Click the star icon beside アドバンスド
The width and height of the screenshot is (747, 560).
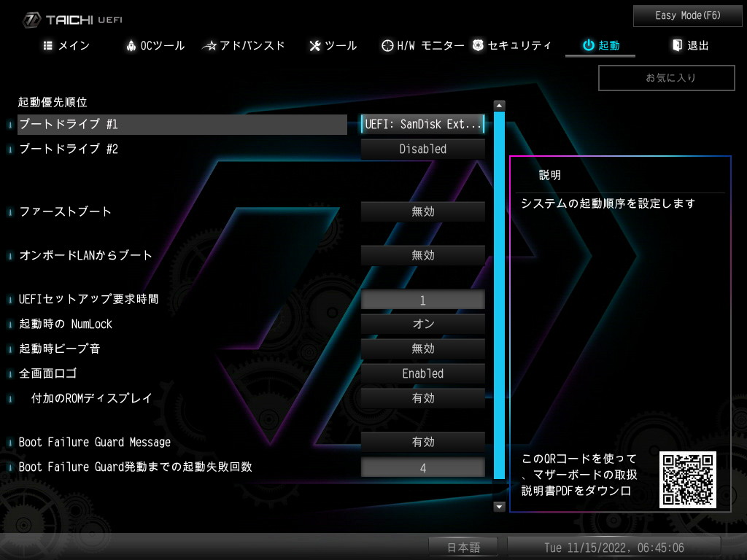tap(209, 46)
